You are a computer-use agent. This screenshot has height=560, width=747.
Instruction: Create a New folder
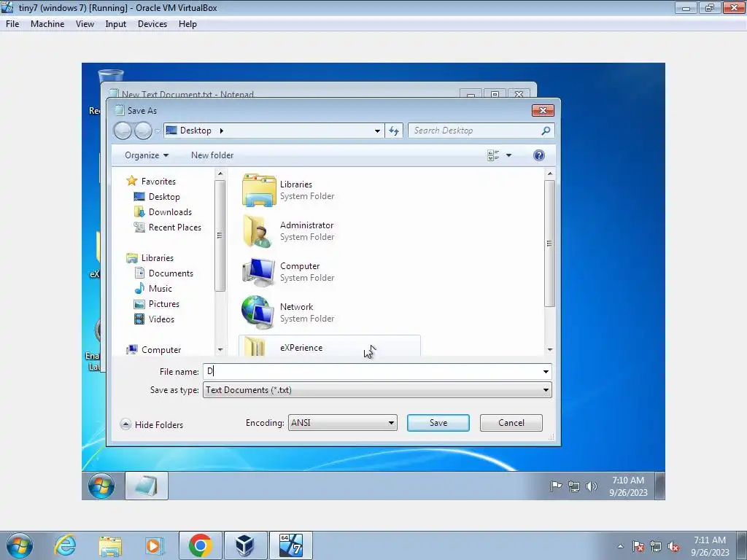212,155
